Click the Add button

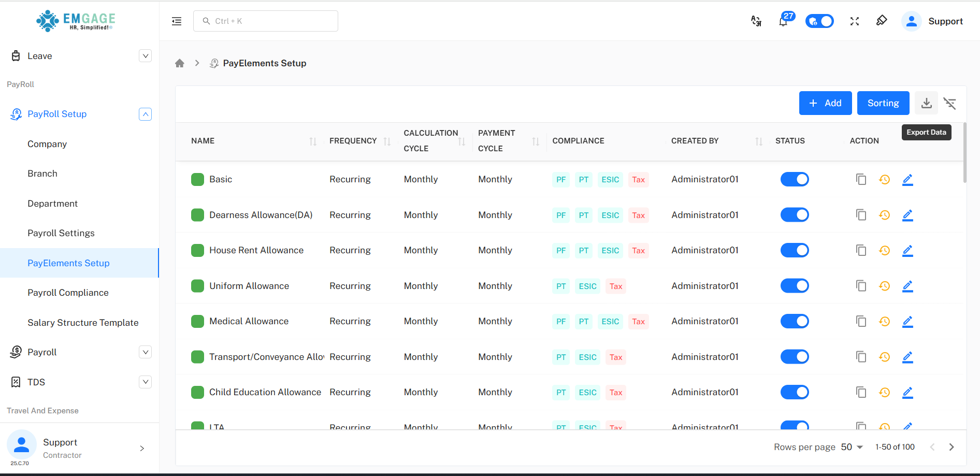point(825,103)
